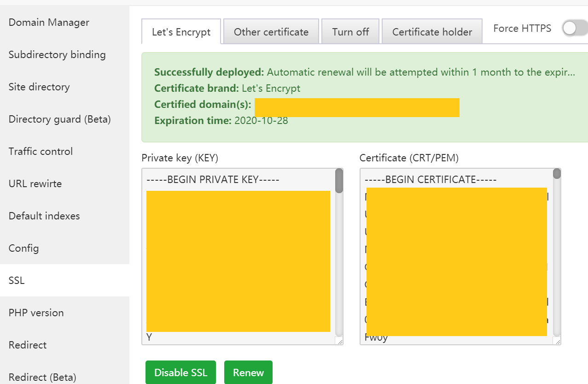Enable the Force HTTPS toggle
Screen dimensions: 588x384
click(574, 29)
